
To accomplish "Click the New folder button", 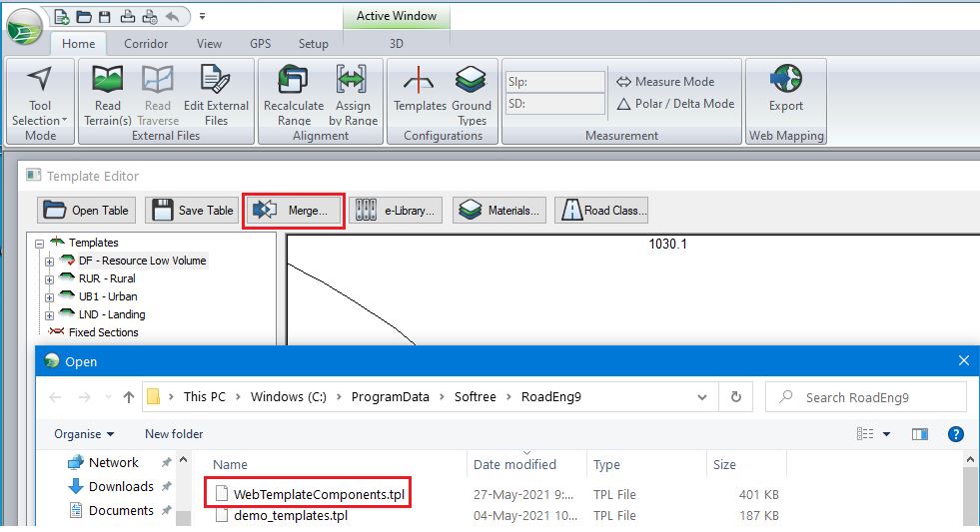I will (x=174, y=434).
